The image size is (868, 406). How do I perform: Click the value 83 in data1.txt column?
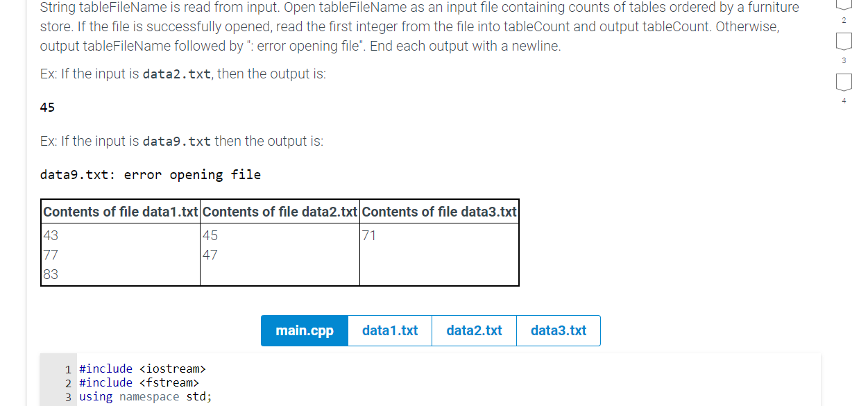(50, 274)
